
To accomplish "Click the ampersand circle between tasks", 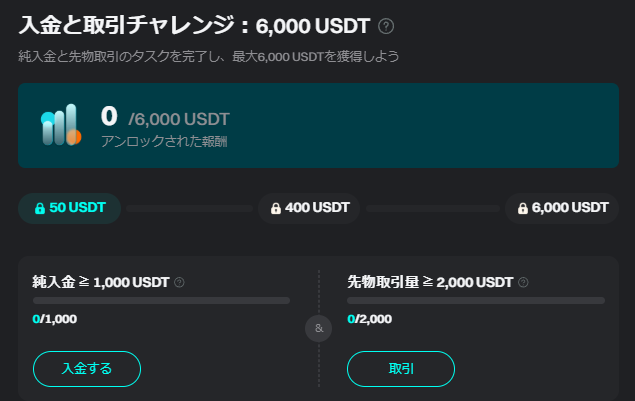I will tap(319, 328).
